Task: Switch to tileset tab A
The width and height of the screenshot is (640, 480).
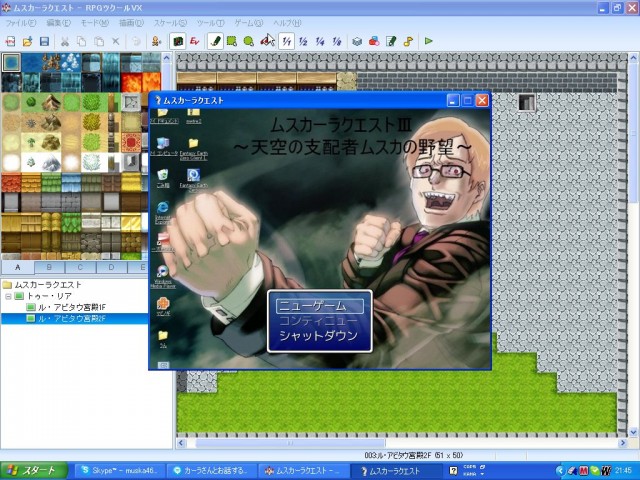Action: pos(18,267)
